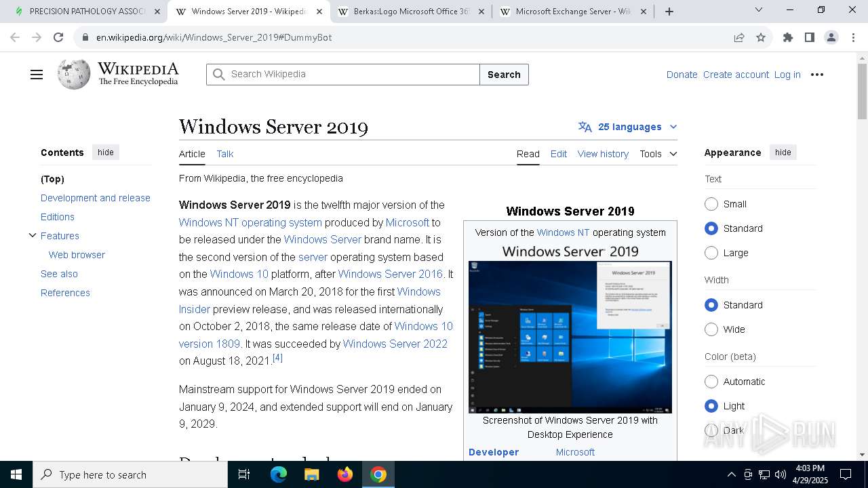868x488 pixels.
Task: Open the Windows Server 2022 link
Action: pyautogui.click(x=395, y=344)
